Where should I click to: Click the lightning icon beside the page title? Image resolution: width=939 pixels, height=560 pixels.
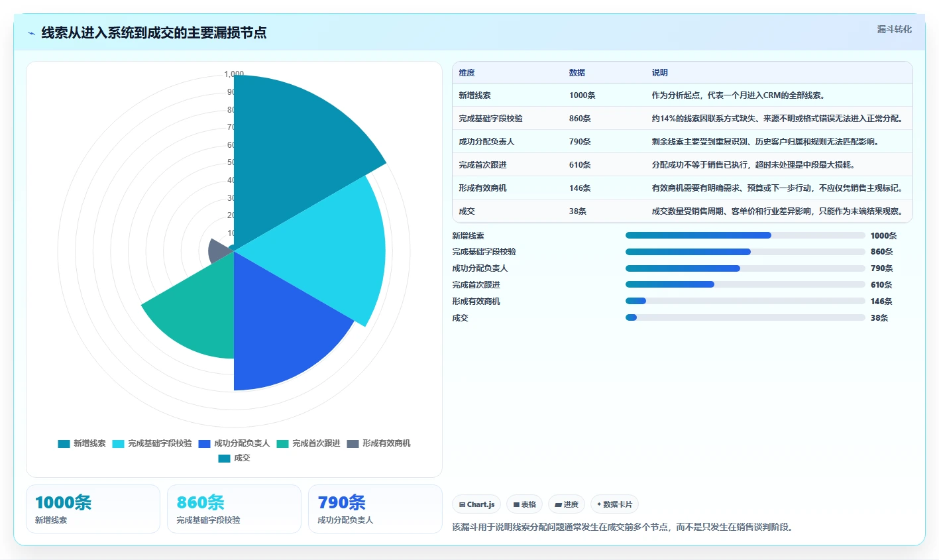(32, 33)
